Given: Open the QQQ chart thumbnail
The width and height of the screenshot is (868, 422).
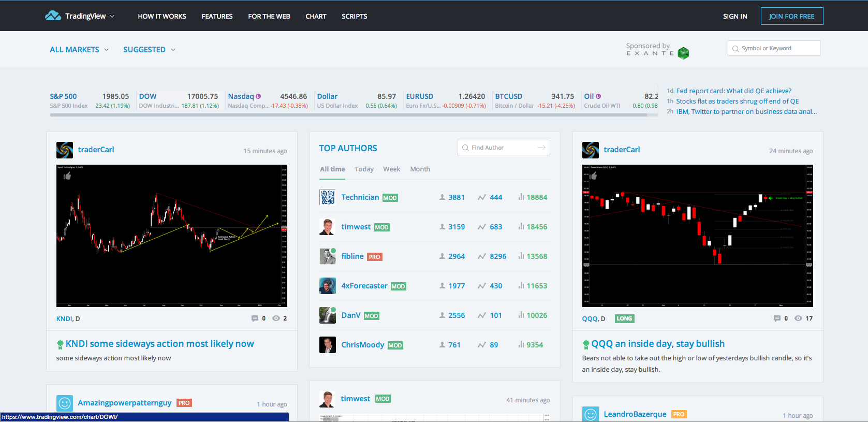Looking at the screenshot, I should (698, 236).
